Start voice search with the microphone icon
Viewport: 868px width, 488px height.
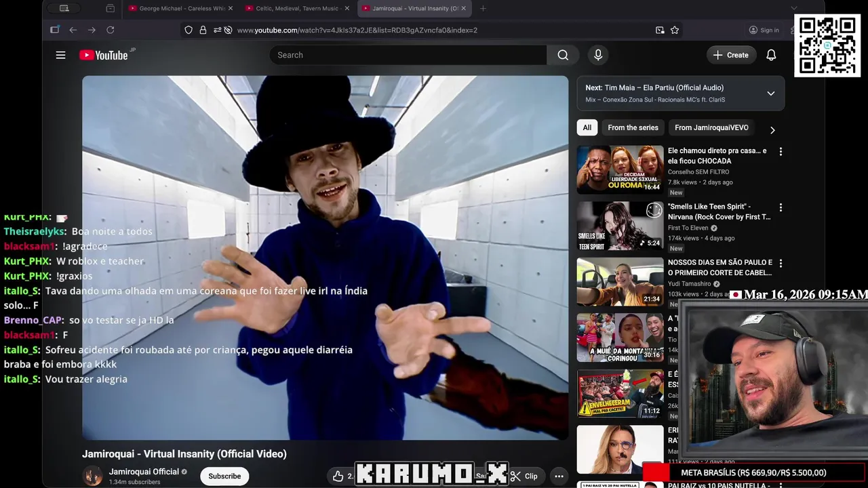pyautogui.click(x=598, y=55)
